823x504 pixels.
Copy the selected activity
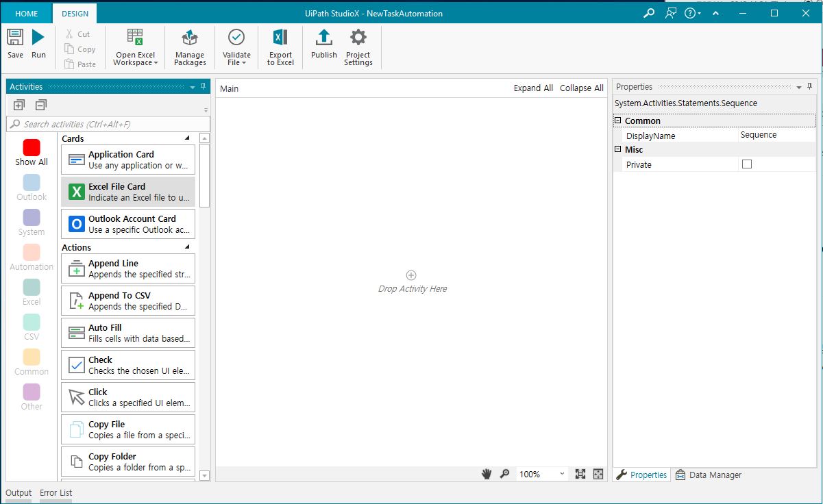(80, 49)
